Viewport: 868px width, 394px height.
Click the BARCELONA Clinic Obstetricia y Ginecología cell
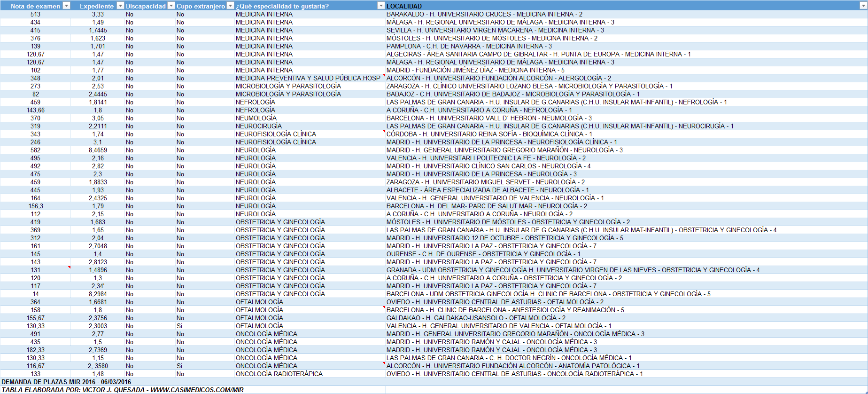click(627, 294)
